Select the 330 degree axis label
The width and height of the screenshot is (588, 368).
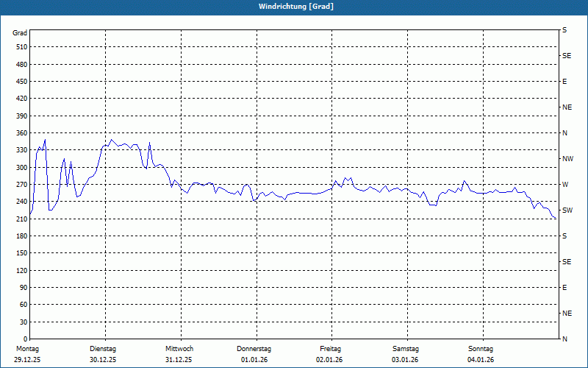click(x=22, y=150)
